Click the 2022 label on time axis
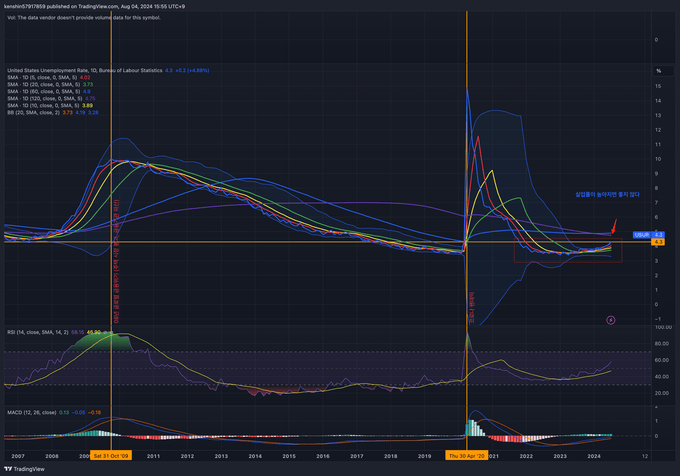The width and height of the screenshot is (680, 476). 526,456
